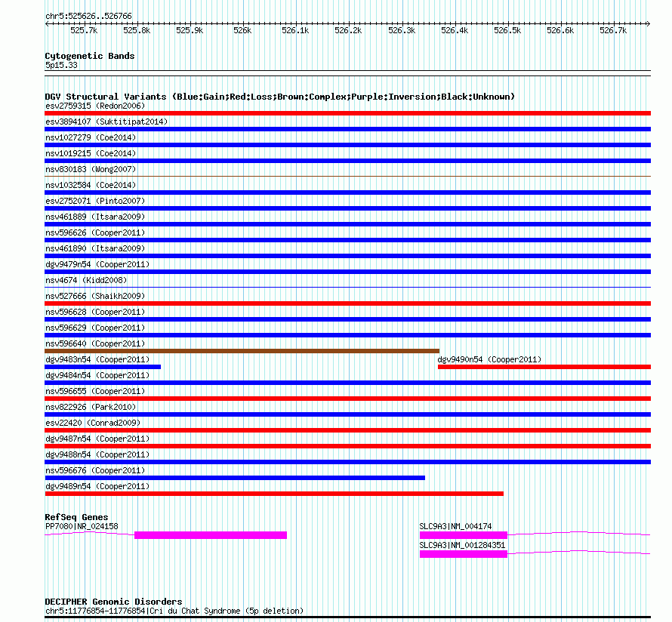Select nsv596629 (Cooper2011) variant
The height and width of the screenshot is (622, 672).
(95, 328)
